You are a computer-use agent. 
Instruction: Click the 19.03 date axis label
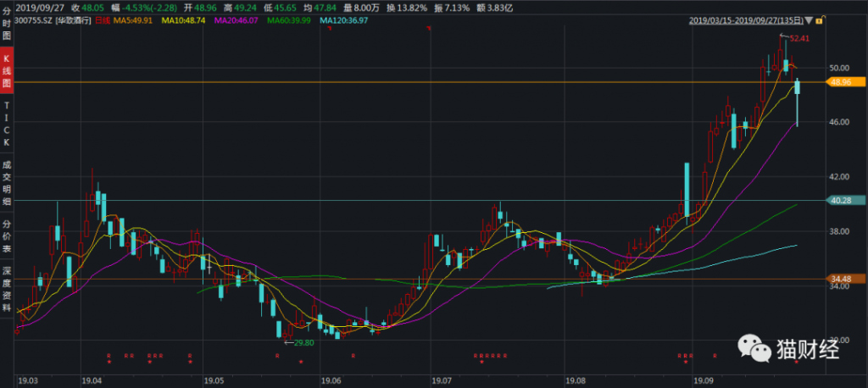click(28, 381)
